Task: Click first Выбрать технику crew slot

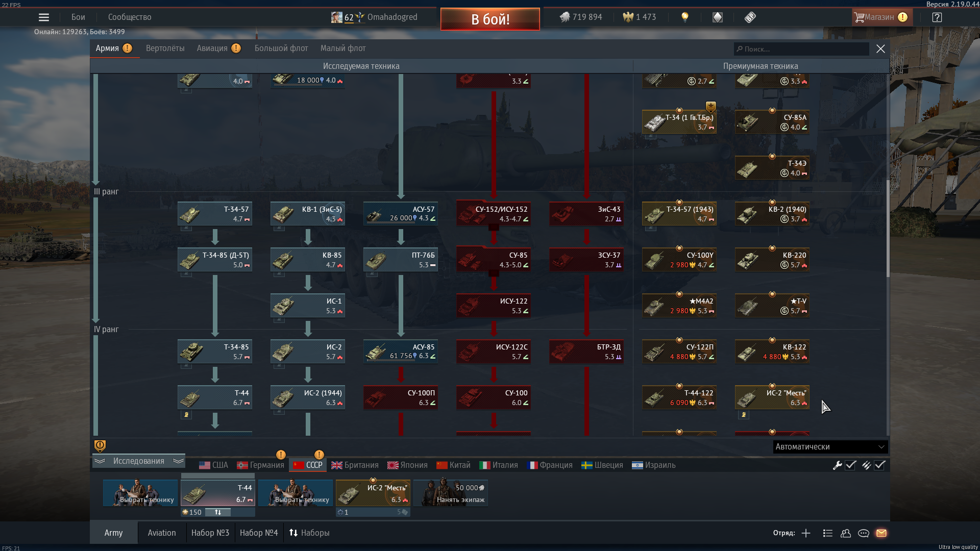Action: (140, 493)
